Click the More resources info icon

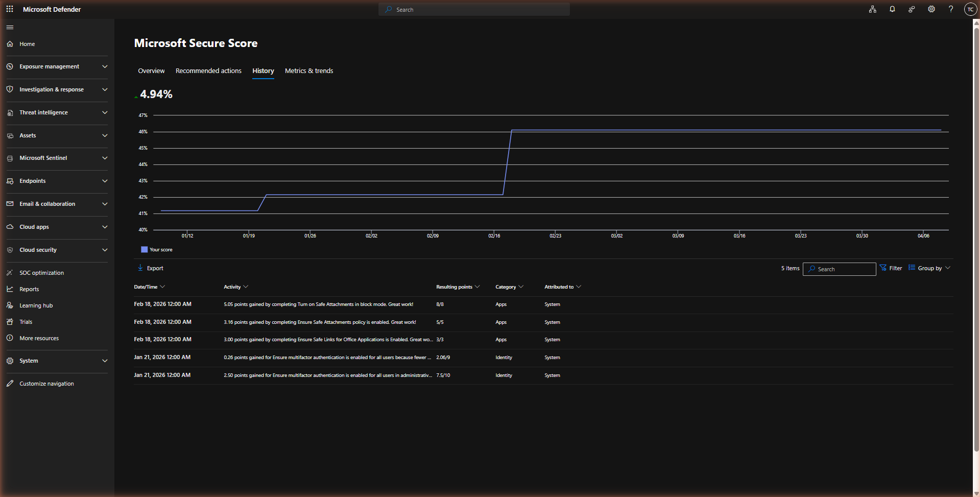click(10, 338)
